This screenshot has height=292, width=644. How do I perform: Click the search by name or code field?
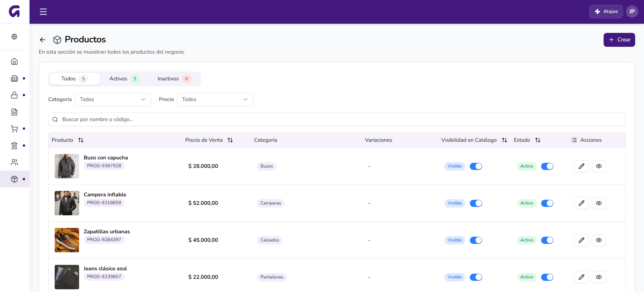click(x=337, y=119)
